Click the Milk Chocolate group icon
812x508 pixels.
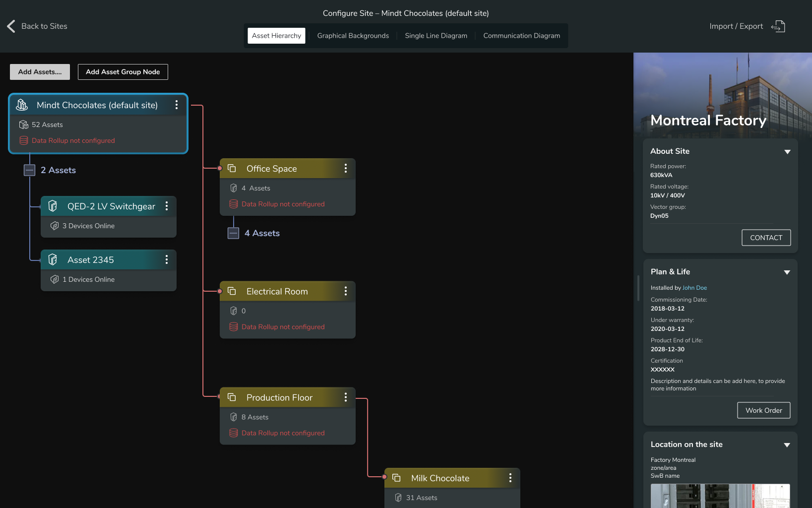[x=396, y=478]
